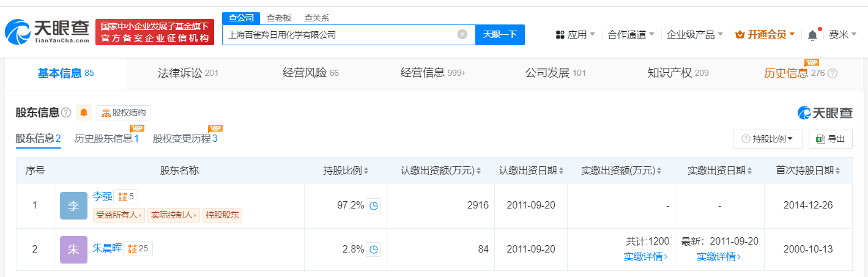Click 李强's related companies badge

(125, 196)
